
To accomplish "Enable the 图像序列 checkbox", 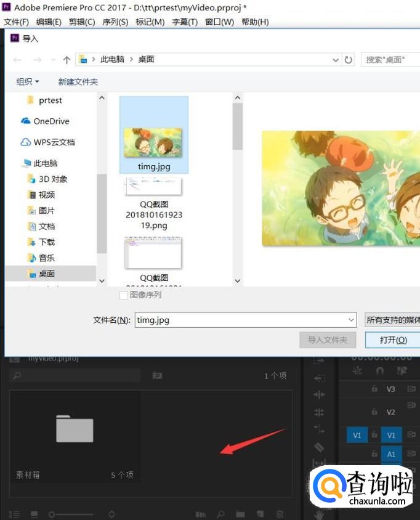I will (x=124, y=295).
